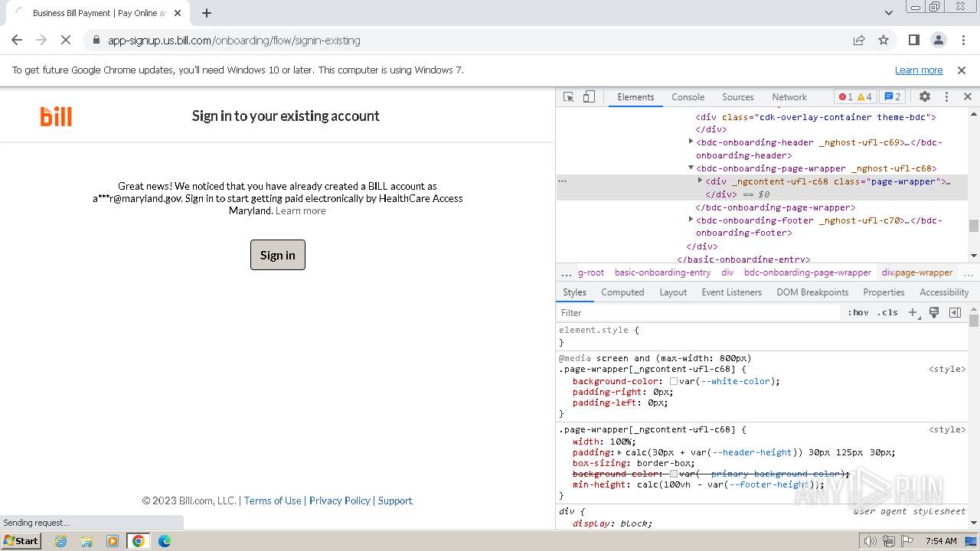This screenshot has height=551, width=980.
Task: Select the Elements tab
Action: pyautogui.click(x=635, y=97)
